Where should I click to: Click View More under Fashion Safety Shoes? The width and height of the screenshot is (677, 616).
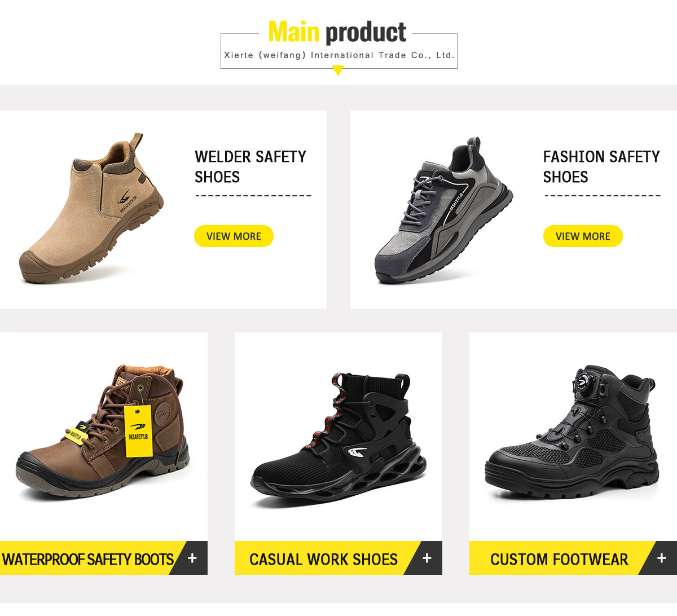(x=583, y=236)
